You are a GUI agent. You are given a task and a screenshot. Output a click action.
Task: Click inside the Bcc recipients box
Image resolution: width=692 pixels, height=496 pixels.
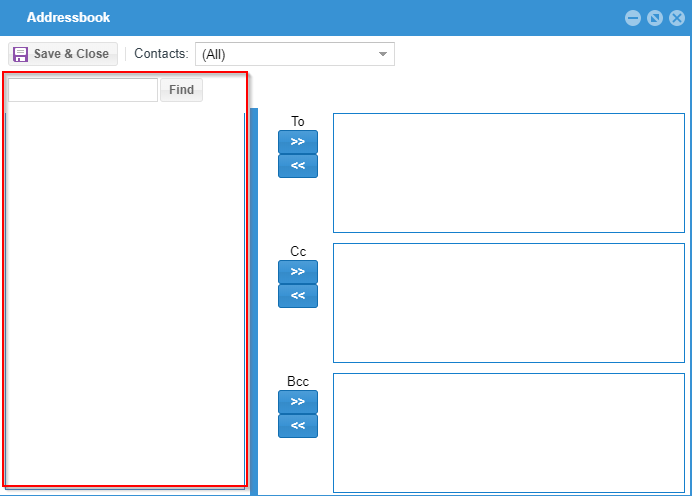point(509,433)
